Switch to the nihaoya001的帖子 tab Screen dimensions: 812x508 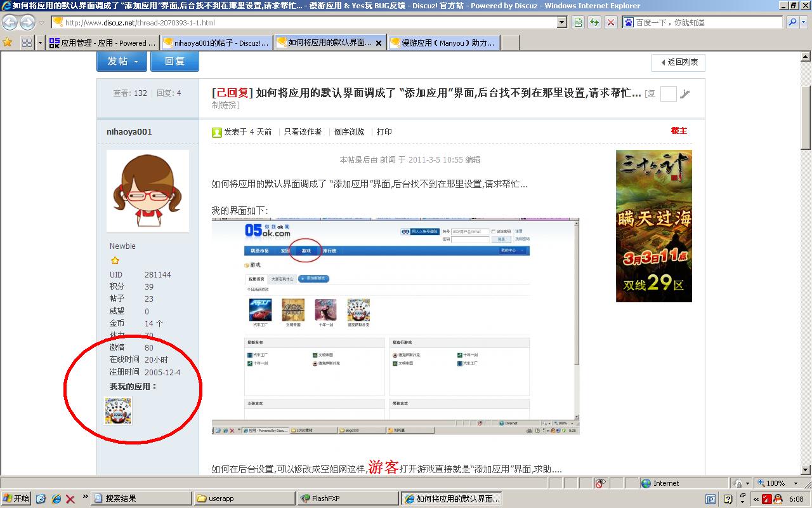tap(216, 43)
